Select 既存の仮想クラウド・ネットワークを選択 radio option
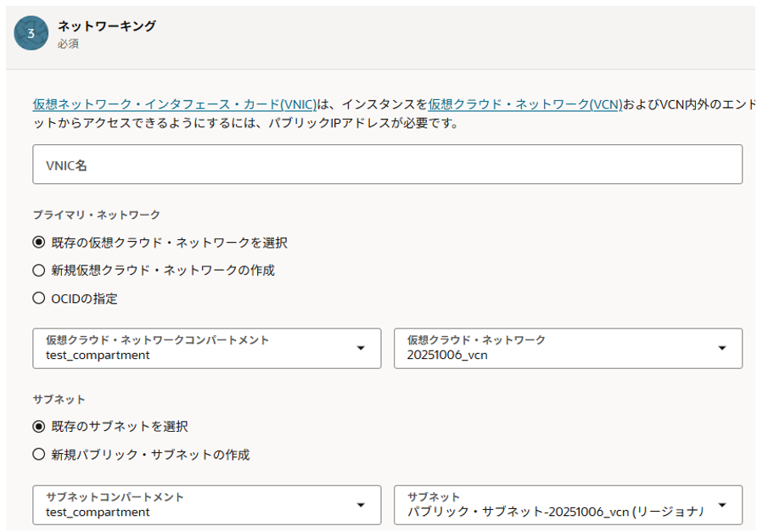The height and width of the screenshot is (532, 757). point(38,243)
